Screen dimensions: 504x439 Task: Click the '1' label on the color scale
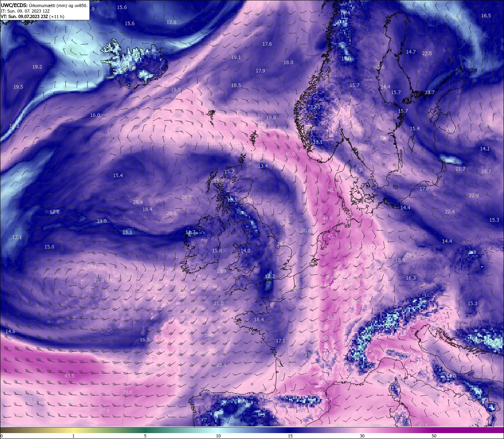[73, 436]
